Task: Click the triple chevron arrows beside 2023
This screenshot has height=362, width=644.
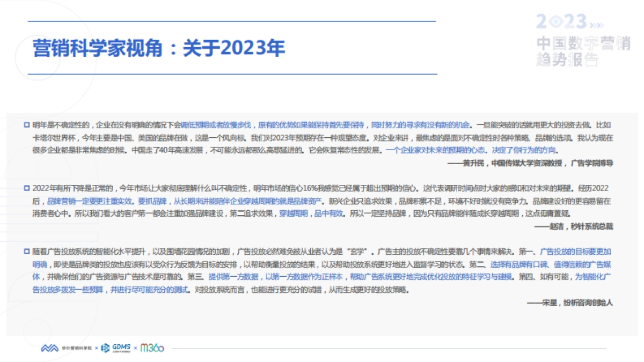Action: 597,25
